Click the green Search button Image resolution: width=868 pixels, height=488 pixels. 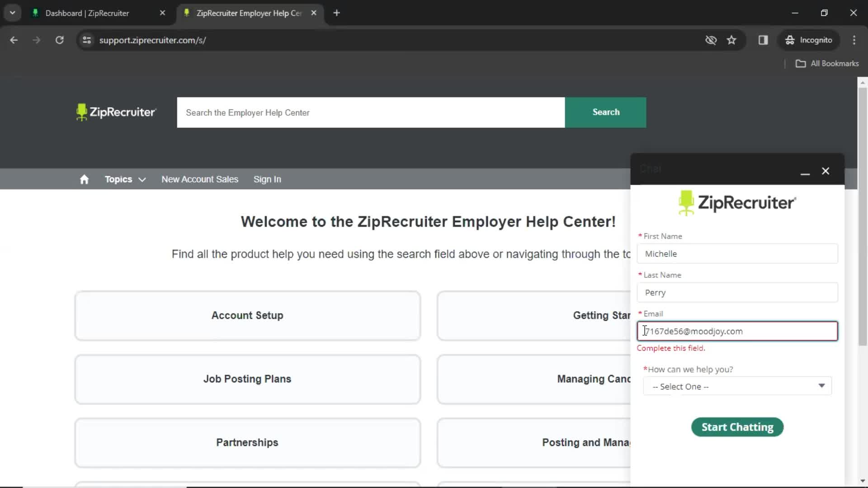(x=605, y=112)
